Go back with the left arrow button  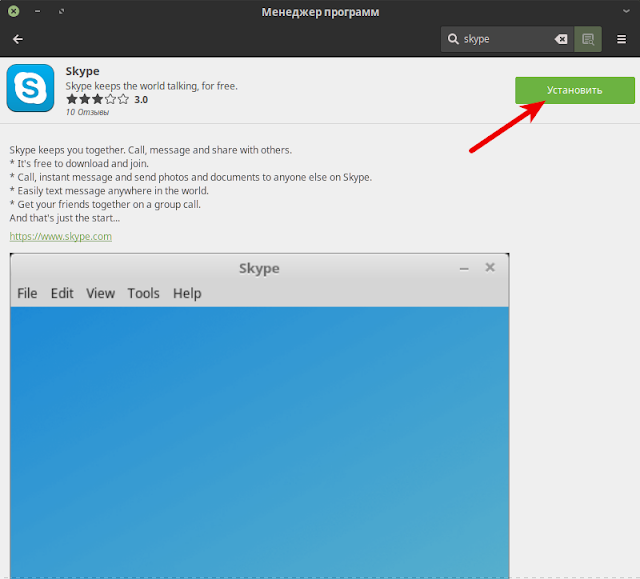tap(18, 39)
